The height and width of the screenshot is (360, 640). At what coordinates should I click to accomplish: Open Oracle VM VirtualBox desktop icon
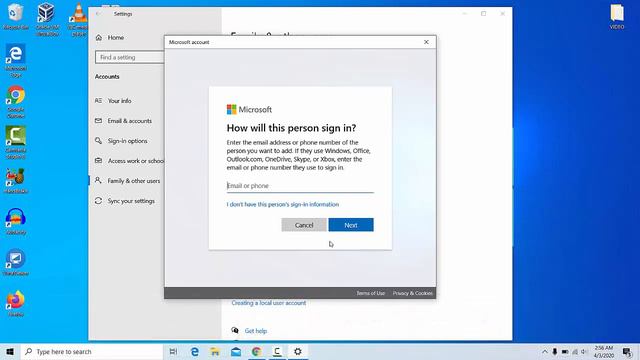[47, 18]
